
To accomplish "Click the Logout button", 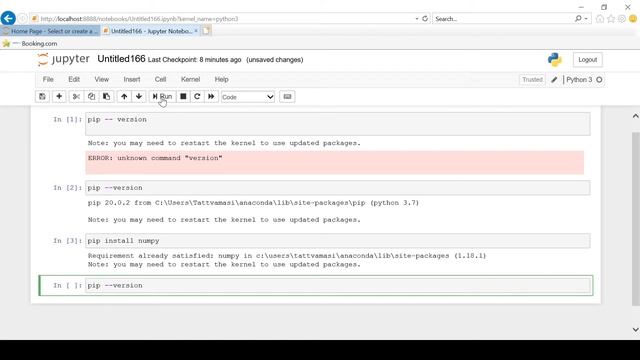I will 587,60.
